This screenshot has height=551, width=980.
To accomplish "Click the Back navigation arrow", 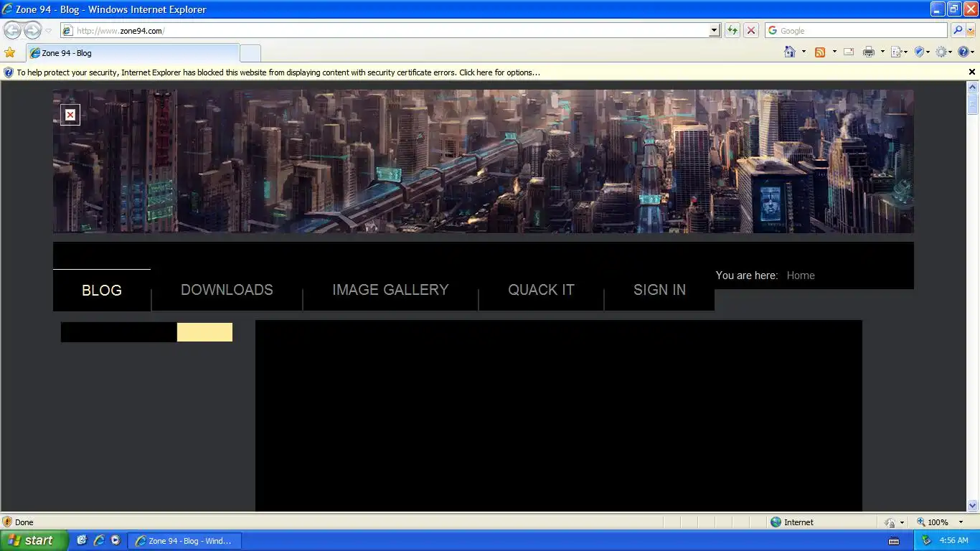I will point(12,30).
